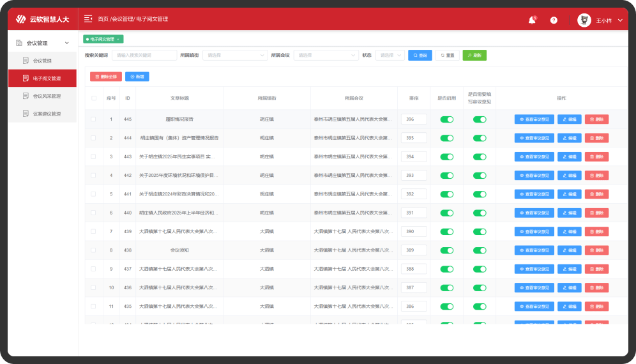Check the select-all checkbox in table header
The image size is (636, 364).
point(94,98)
